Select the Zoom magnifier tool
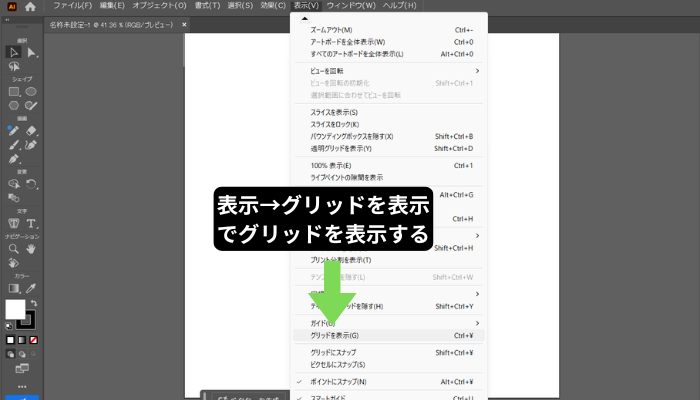 click(x=13, y=249)
